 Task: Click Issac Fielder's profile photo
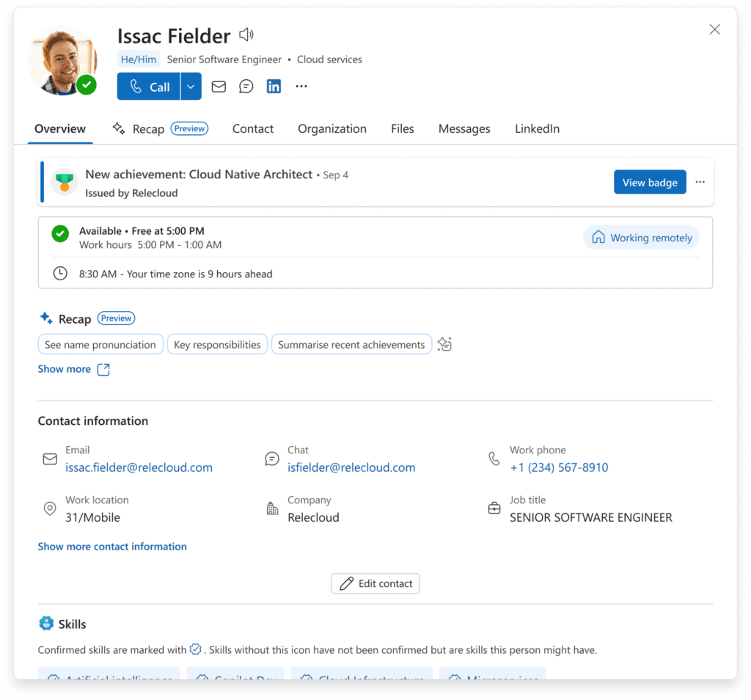tap(62, 59)
